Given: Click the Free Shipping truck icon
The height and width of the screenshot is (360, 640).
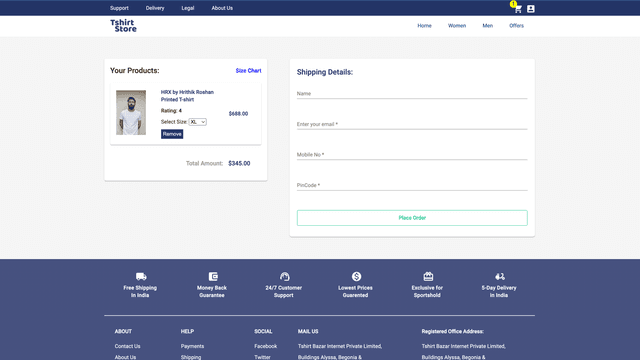Looking at the screenshot, I should click(141, 276).
